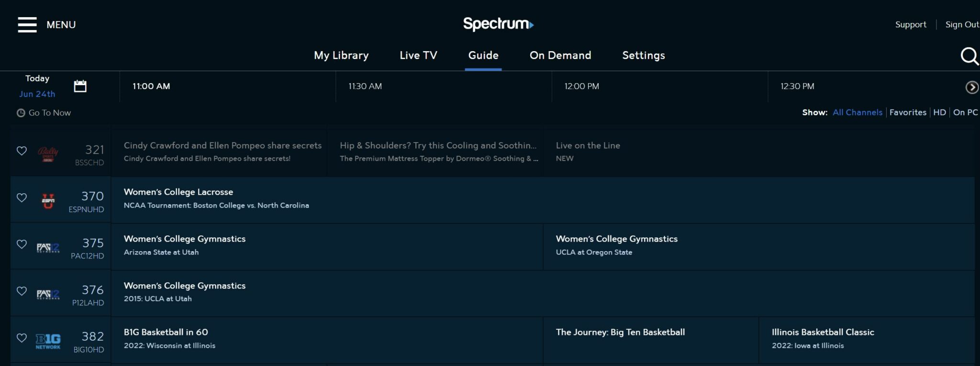Filter guide by Favorites
Image resolution: width=980 pixels, height=366 pixels.
pos(908,112)
